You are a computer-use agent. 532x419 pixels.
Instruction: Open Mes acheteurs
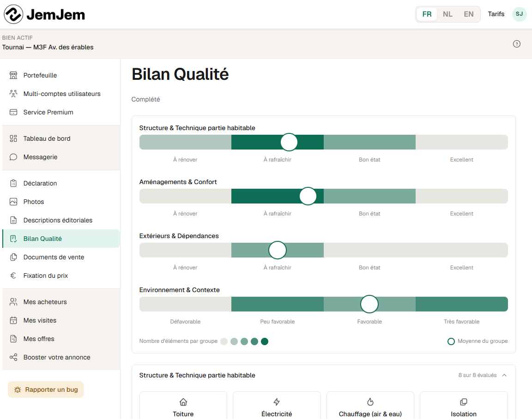pyautogui.click(x=61, y=302)
